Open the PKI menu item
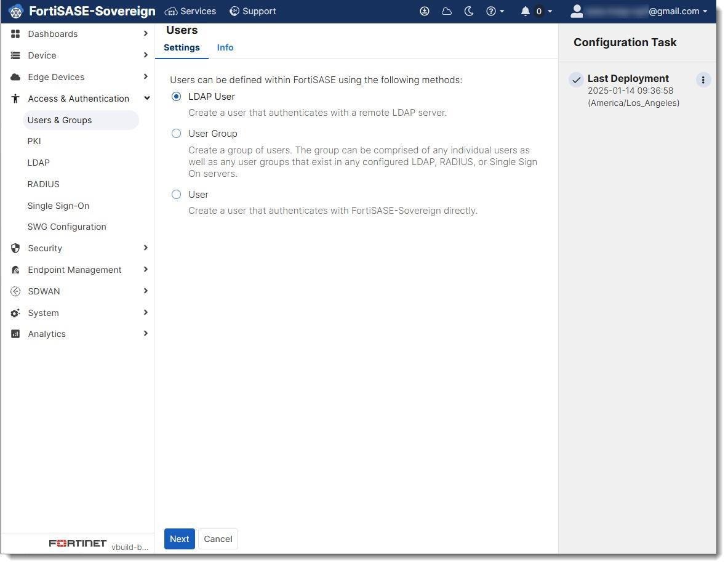This screenshot has height=566, width=728. click(x=34, y=141)
